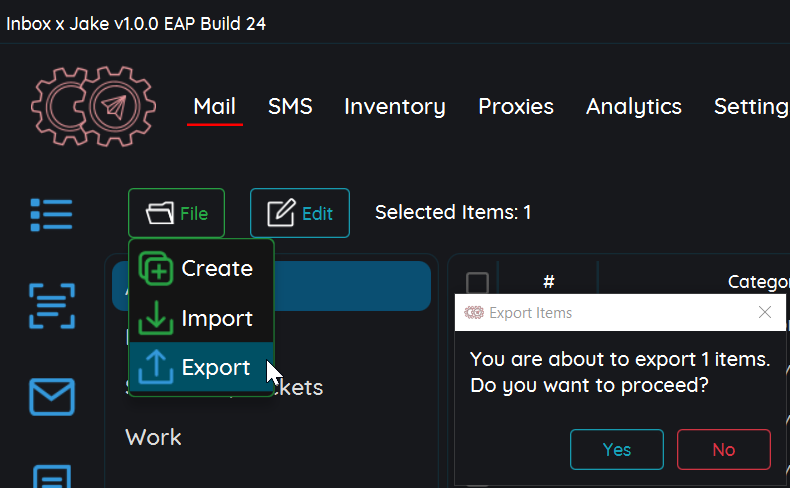
Task: Select the Work category in list
Action: tap(154, 437)
